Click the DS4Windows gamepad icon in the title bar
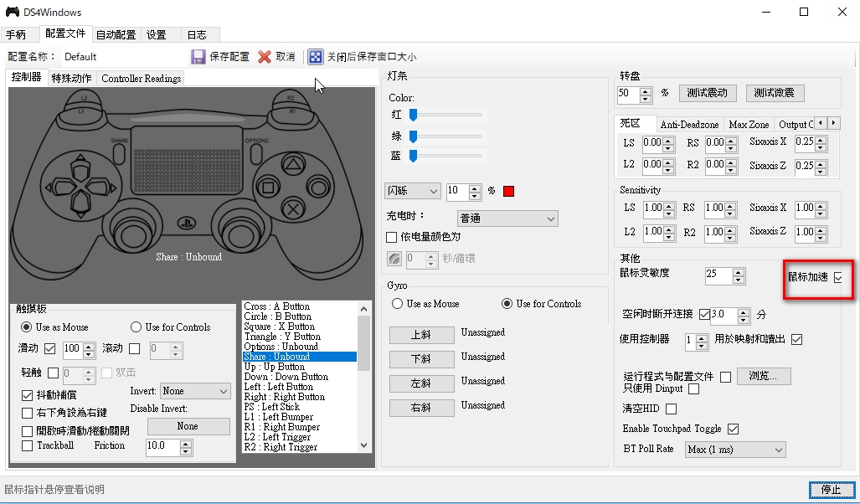The image size is (860, 504). point(13,12)
